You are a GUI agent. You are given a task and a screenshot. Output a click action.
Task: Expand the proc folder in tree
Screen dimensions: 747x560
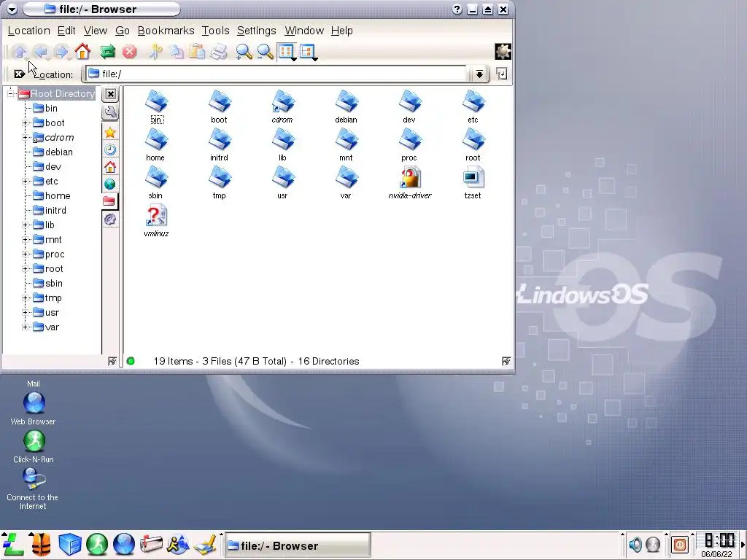(x=26, y=254)
